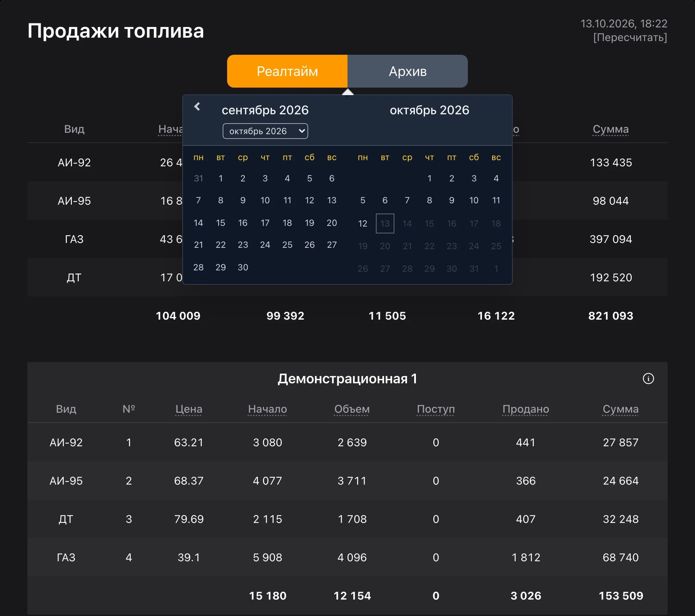
Task: Sort station table by Цена header
Action: point(189,409)
